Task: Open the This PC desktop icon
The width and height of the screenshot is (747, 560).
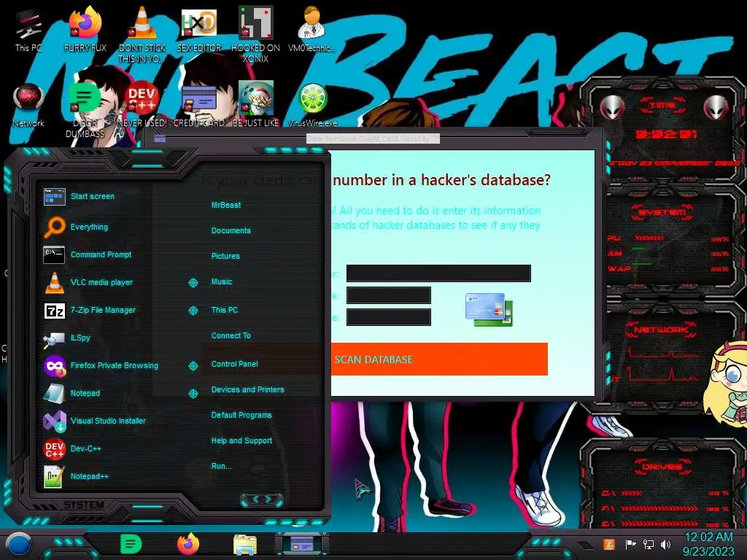Action: (x=28, y=29)
